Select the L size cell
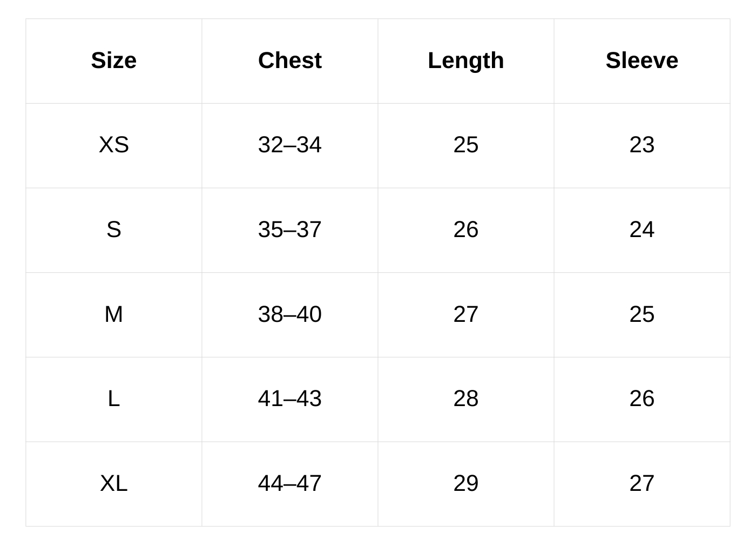 (x=113, y=399)
